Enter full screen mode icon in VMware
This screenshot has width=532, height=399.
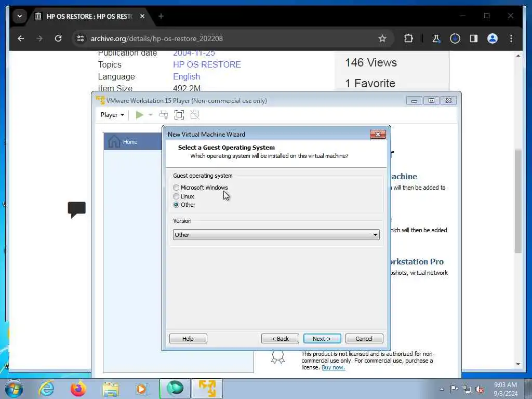[x=179, y=115]
